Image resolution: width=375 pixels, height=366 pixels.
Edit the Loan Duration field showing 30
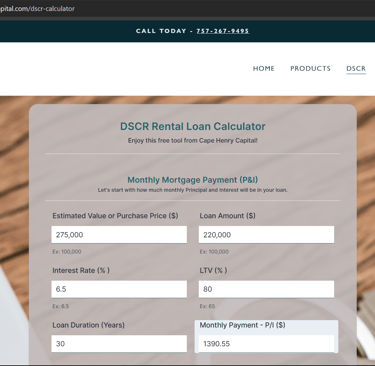[119, 344]
